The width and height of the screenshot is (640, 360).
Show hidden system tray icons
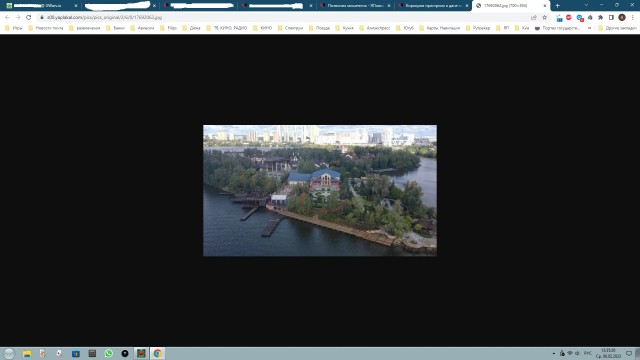coord(554,353)
